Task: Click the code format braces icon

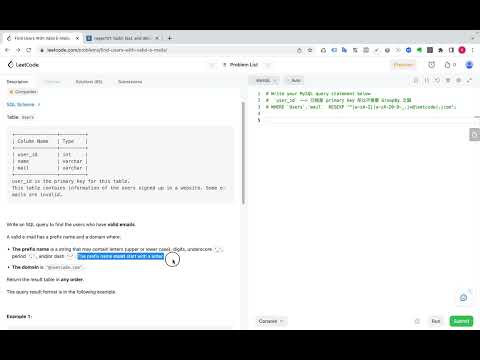Action: (x=426, y=80)
